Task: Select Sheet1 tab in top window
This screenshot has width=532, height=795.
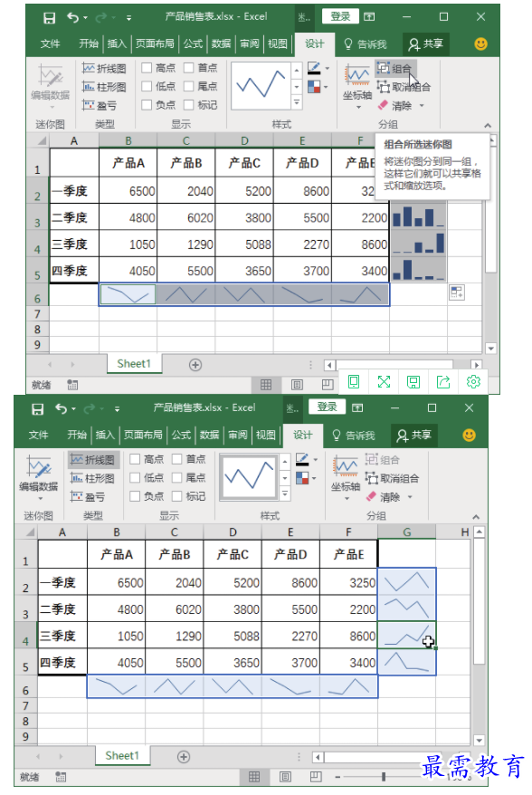Action: 134,364
